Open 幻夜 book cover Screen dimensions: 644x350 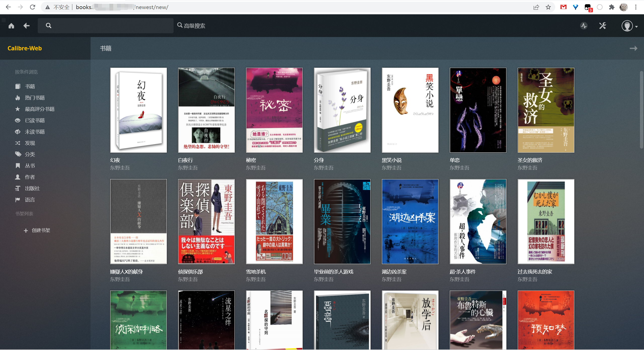click(139, 110)
